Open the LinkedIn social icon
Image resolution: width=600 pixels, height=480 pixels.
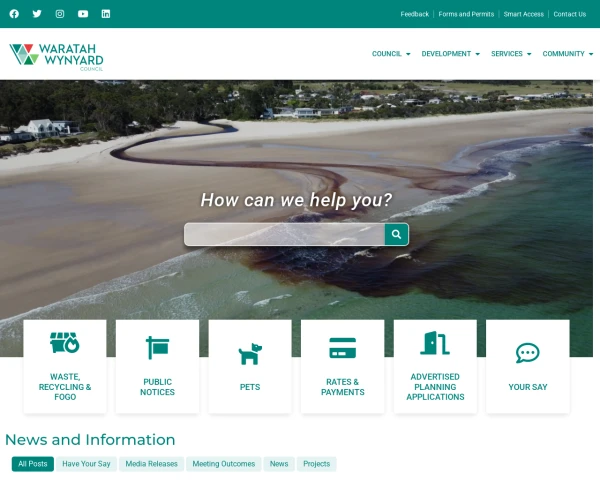tap(106, 14)
